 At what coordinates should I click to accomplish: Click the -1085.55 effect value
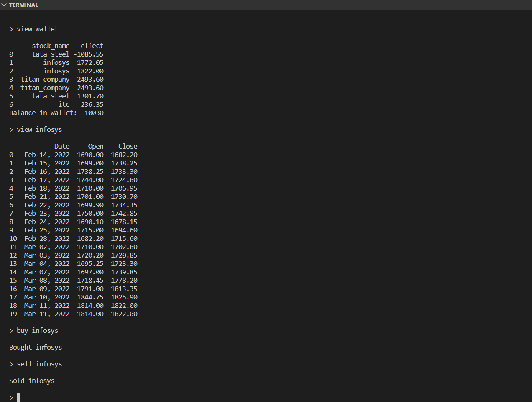[89, 54]
